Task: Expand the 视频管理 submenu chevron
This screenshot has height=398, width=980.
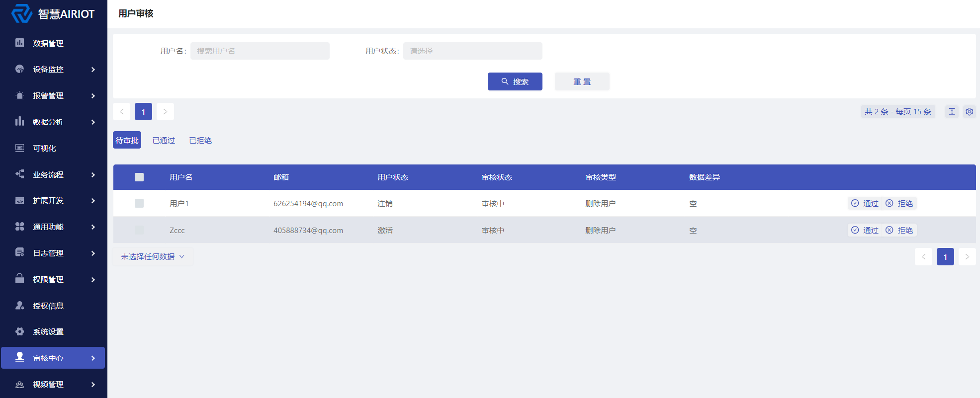Action: pyautogui.click(x=93, y=385)
